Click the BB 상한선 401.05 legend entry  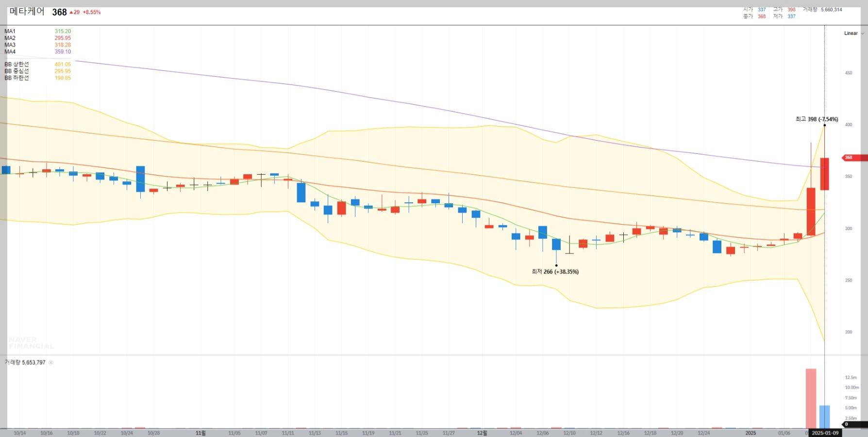pyautogui.click(x=37, y=65)
